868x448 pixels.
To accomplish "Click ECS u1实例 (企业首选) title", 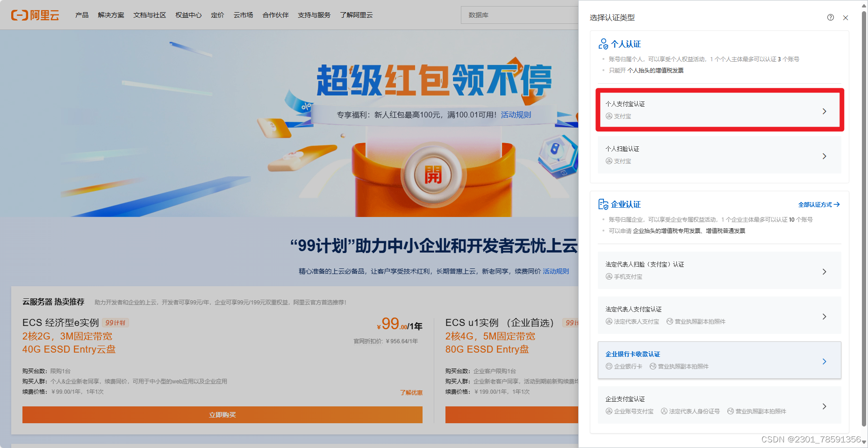I will (500, 323).
